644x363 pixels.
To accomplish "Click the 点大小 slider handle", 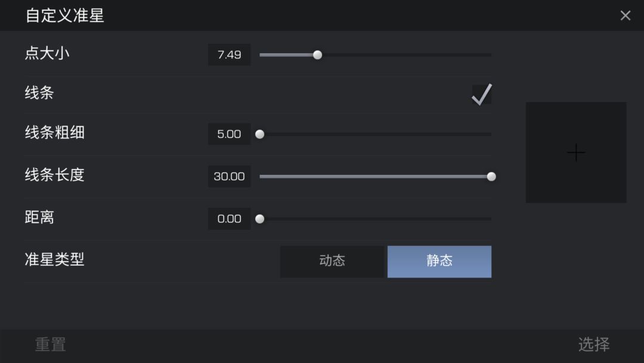I will click(x=317, y=55).
